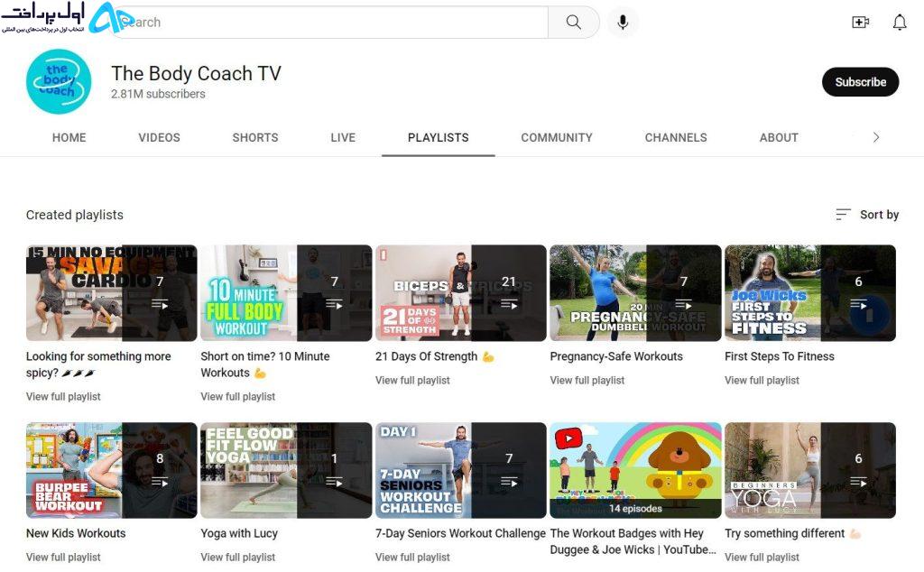View full playlist under 21 Days Of Strength

click(x=412, y=381)
